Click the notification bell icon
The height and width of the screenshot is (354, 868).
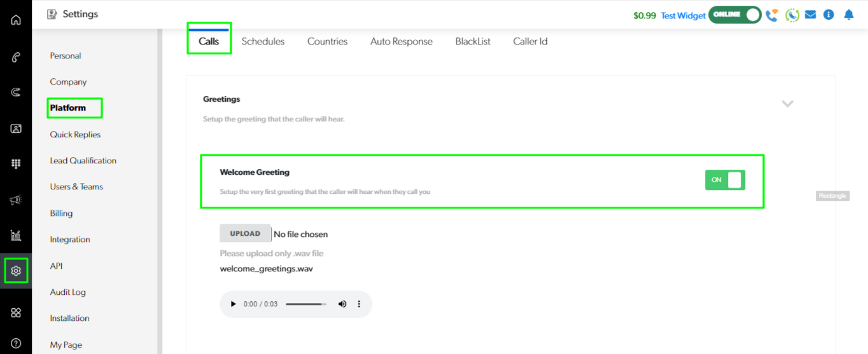848,15
